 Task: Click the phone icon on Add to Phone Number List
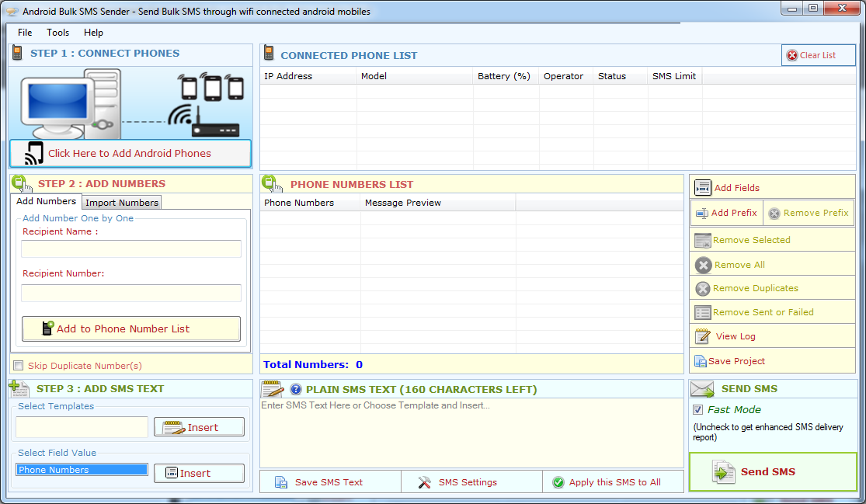click(x=48, y=328)
